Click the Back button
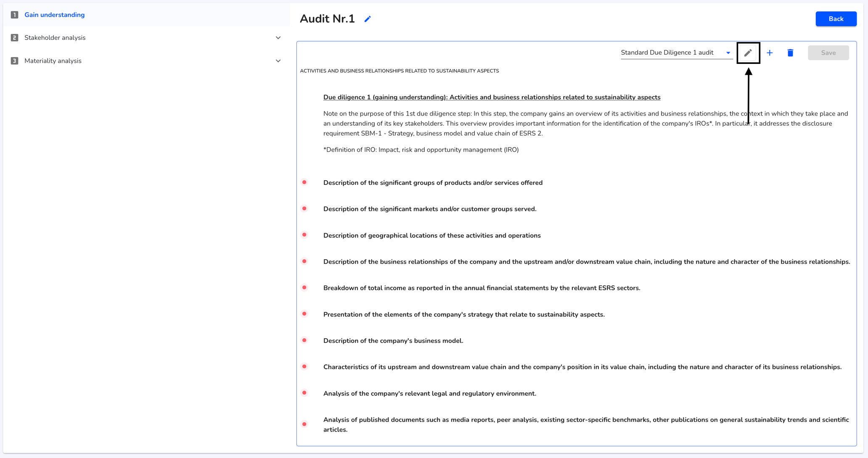Screen dimensions: 868x458 (x=836, y=19)
